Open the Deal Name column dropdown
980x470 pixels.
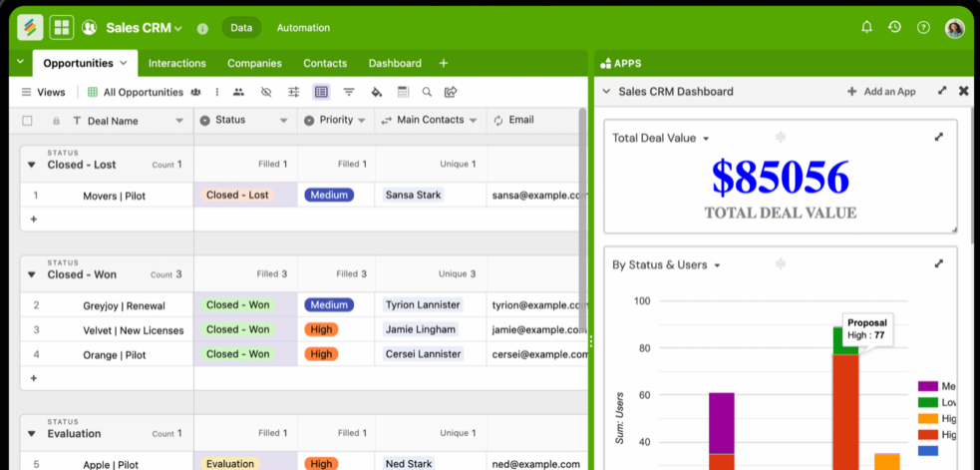coord(179,121)
